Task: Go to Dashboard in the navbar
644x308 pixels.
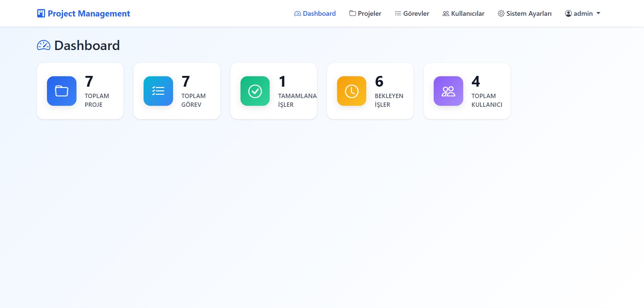Action: coord(315,13)
